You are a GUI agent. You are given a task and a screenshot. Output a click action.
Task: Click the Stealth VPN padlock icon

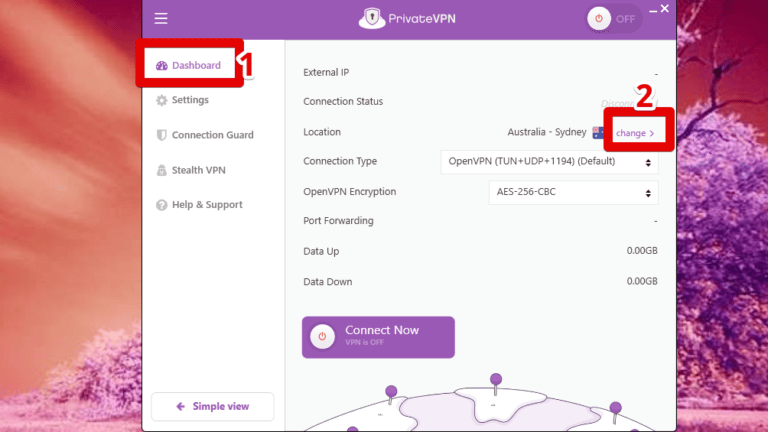[x=162, y=170]
